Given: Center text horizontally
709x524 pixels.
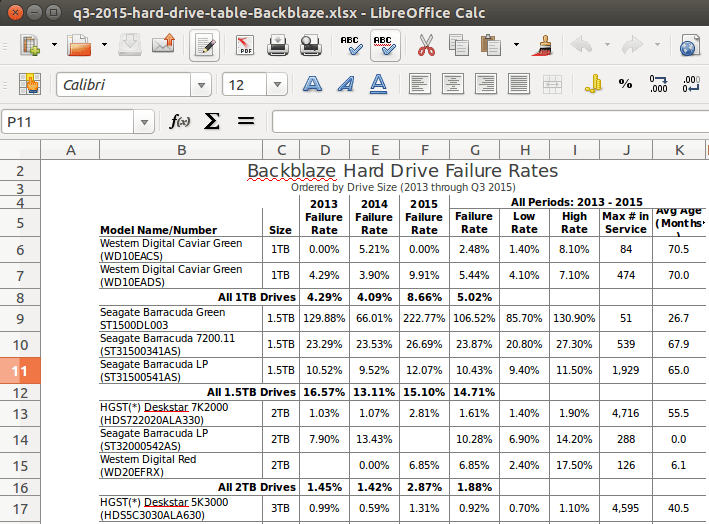Looking at the screenshot, I should [453, 84].
